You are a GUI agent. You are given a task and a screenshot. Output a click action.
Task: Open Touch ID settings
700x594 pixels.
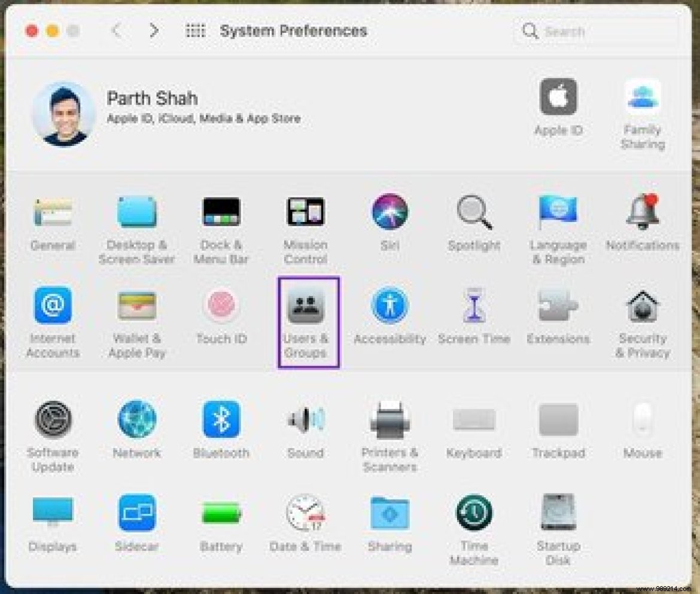(x=221, y=307)
